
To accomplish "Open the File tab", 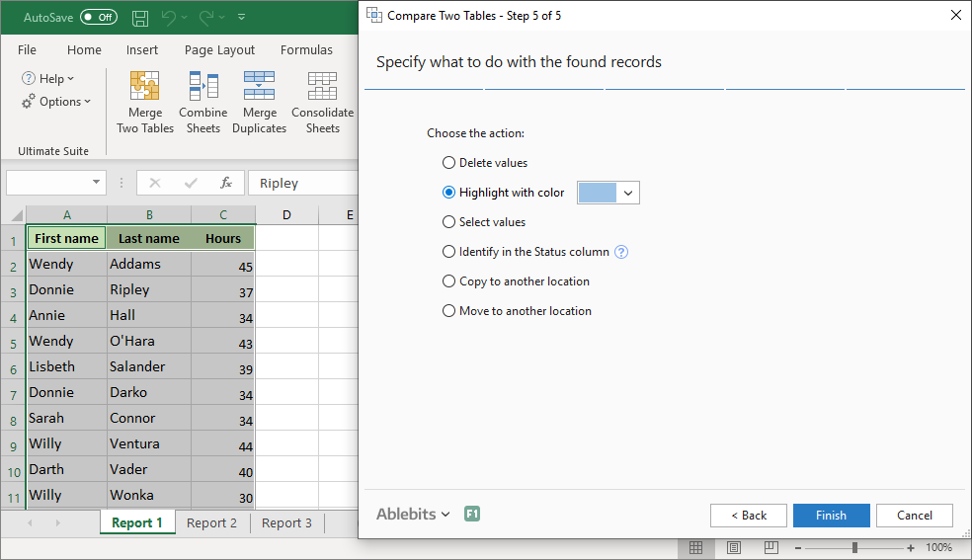I will tap(27, 49).
